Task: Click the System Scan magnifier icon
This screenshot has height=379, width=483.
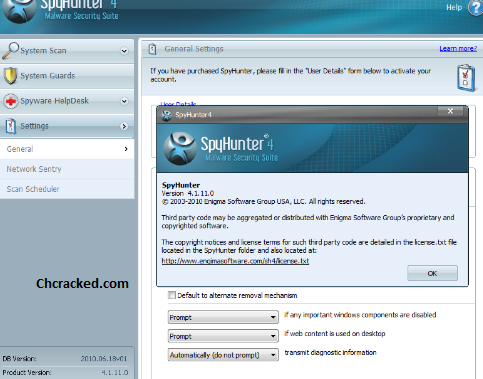Action: [10, 51]
